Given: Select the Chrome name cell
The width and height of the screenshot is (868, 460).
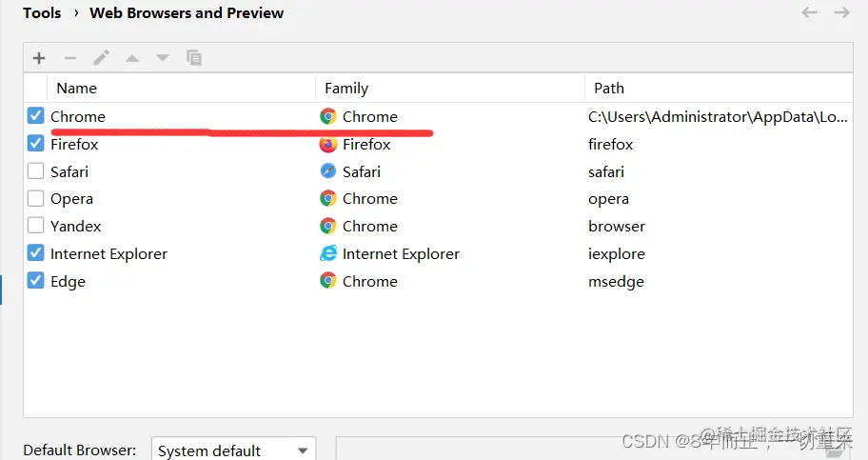Looking at the screenshot, I should coord(78,117).
